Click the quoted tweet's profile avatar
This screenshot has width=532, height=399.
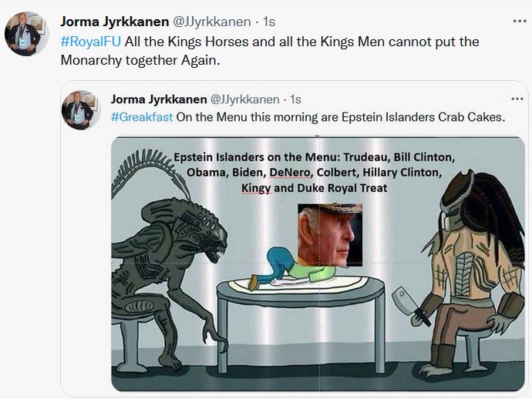[83, 109]
